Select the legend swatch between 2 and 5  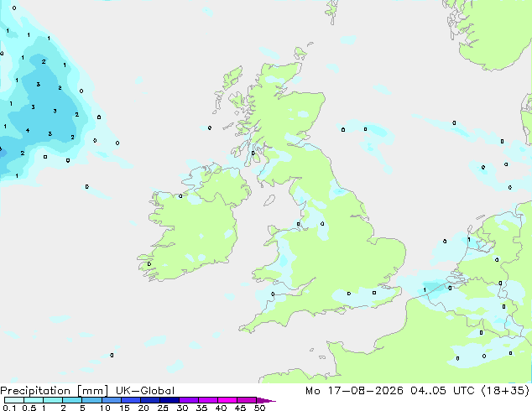(72, 400)
